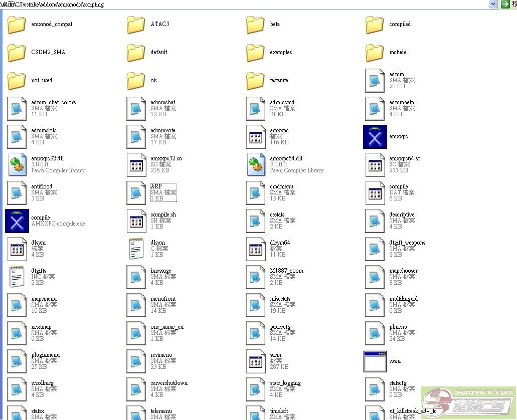Select the examples folder icon

[255, 53]
